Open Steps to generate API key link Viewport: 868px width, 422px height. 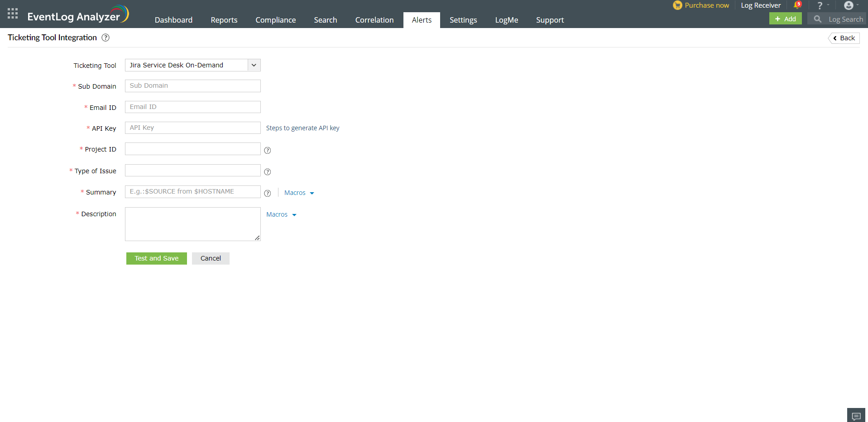tap(303, 128)
